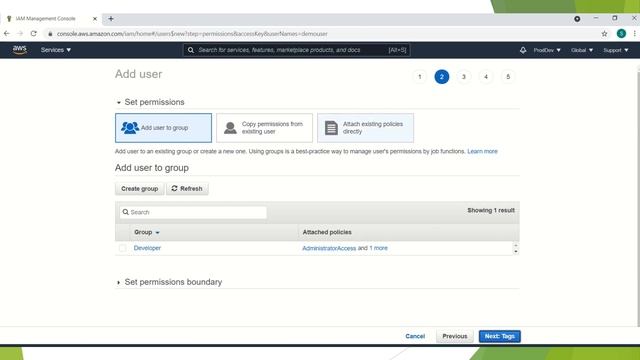
Task: Bookmark this page with the star
Action: point(604,34)
